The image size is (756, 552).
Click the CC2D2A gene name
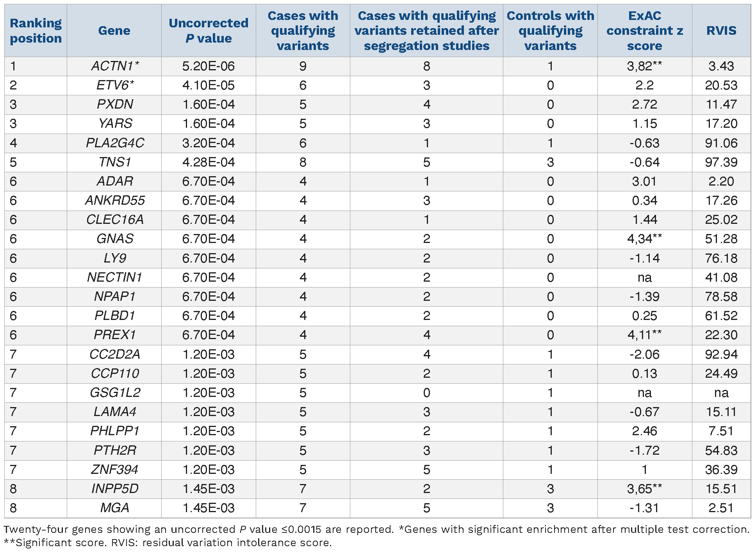115,354
